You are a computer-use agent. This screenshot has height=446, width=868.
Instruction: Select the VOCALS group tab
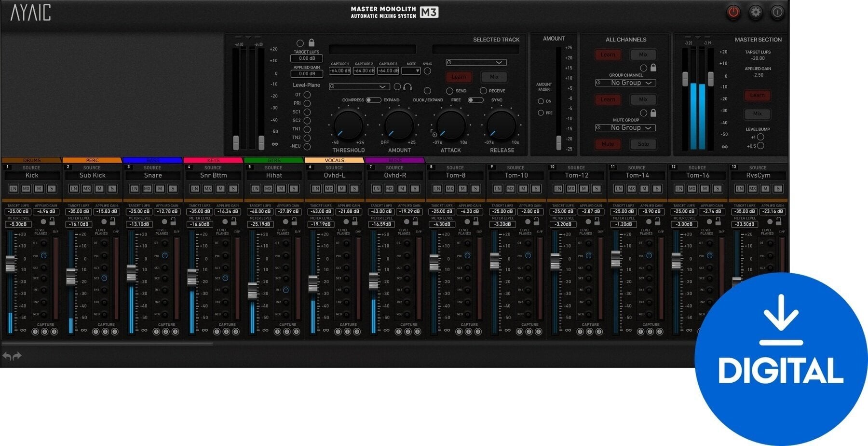[334, 160]
